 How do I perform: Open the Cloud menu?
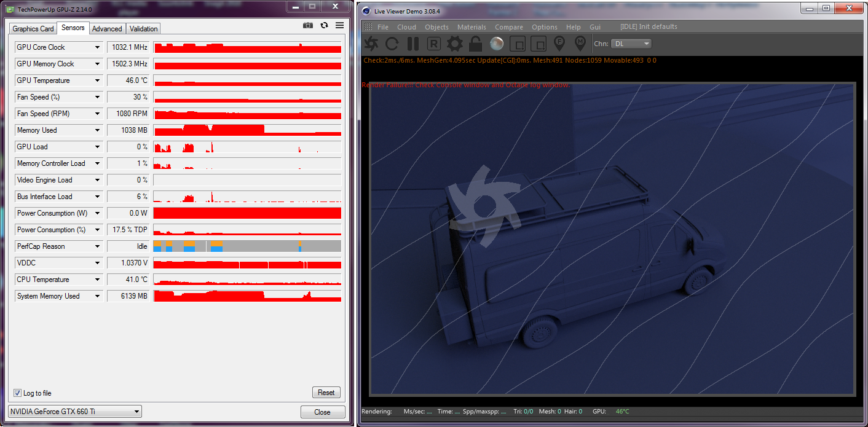(x=406, y=27)
